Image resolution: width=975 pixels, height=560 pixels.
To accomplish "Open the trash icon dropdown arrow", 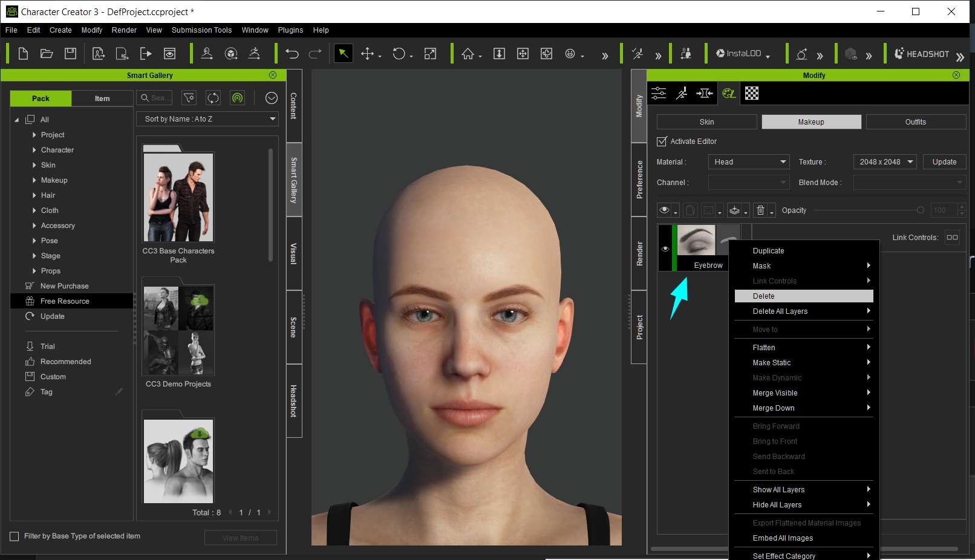I will tap(772, 212).
